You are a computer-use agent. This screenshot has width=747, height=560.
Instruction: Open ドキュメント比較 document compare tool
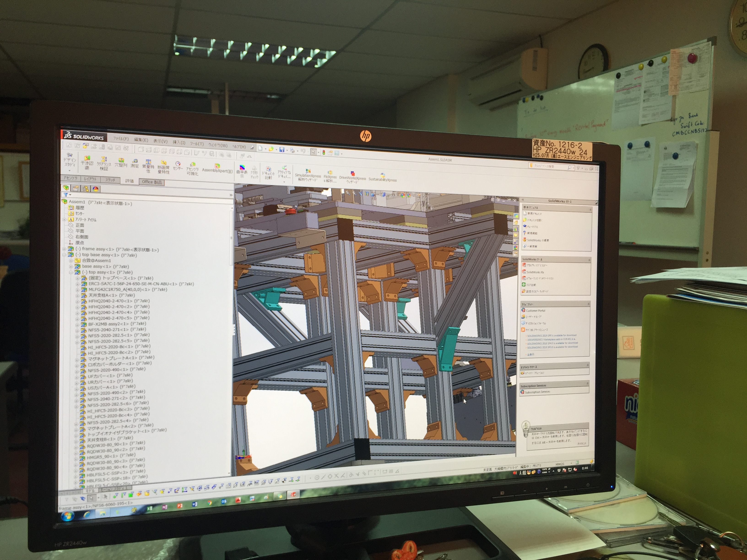point(268,172)
